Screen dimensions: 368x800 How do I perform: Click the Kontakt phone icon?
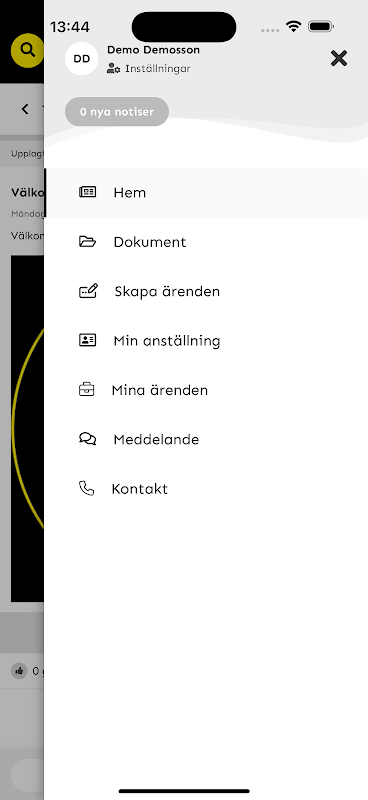click(86, 489)
